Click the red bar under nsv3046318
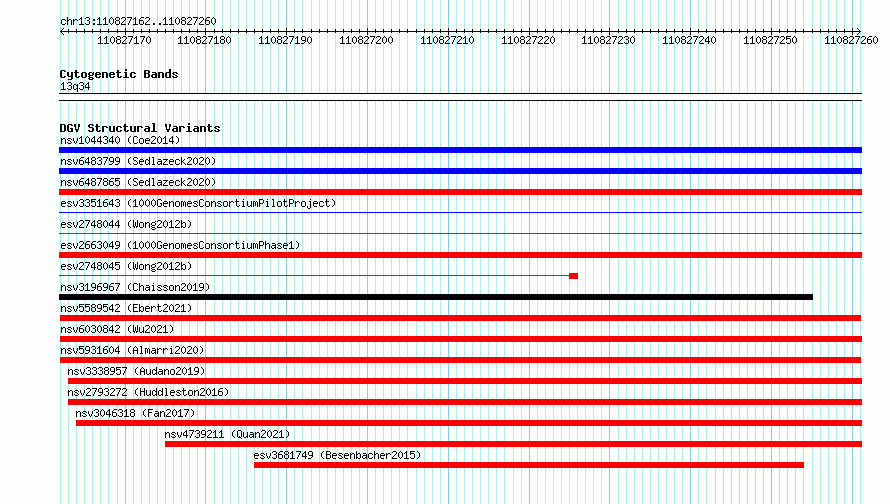The image size is (890, 504). click(x=469, y=423)
